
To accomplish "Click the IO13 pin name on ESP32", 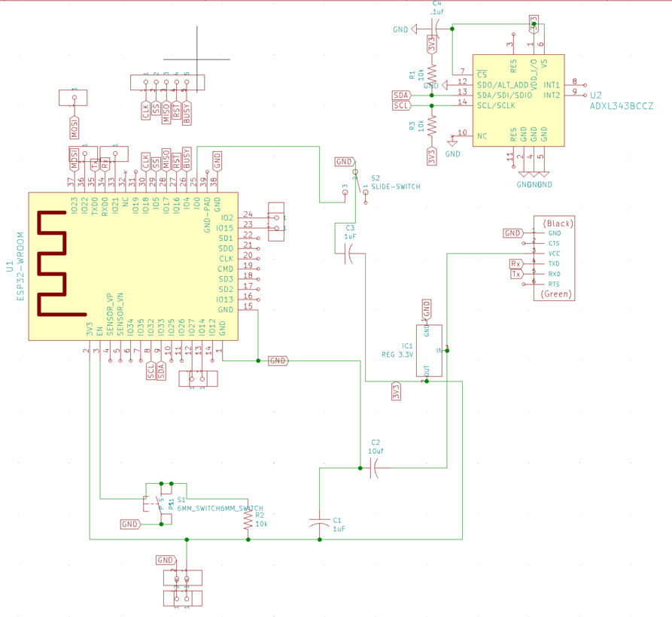I will pyautogui.click(x=224, y=299).
